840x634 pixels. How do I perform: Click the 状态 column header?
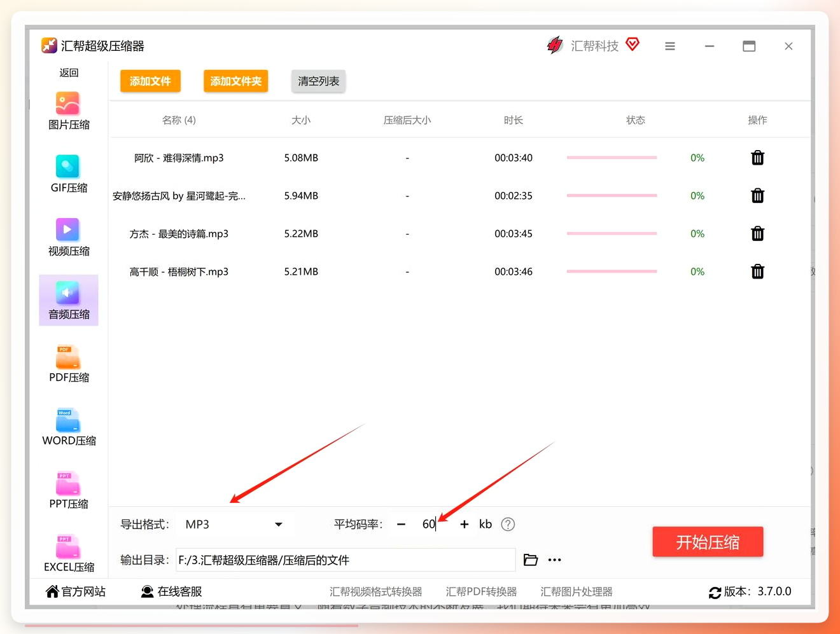pyautogui.click(x=636, y=120)
